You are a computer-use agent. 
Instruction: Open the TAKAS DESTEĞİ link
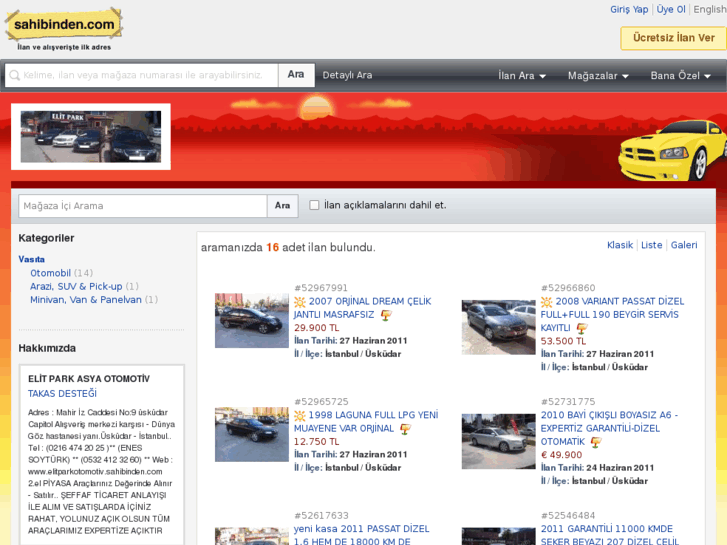click(x=62, y=394)
